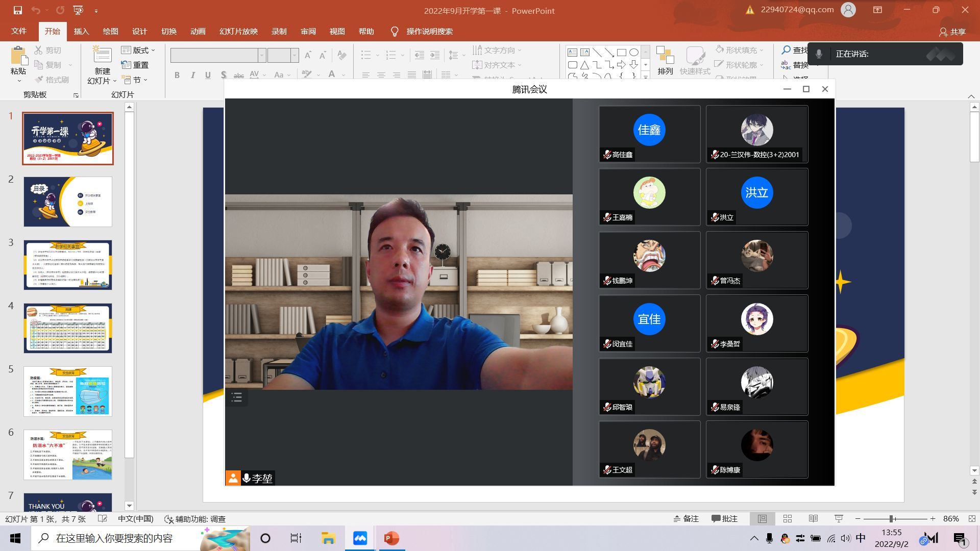Click the participant list icon in meeting

tap(237, 397)
